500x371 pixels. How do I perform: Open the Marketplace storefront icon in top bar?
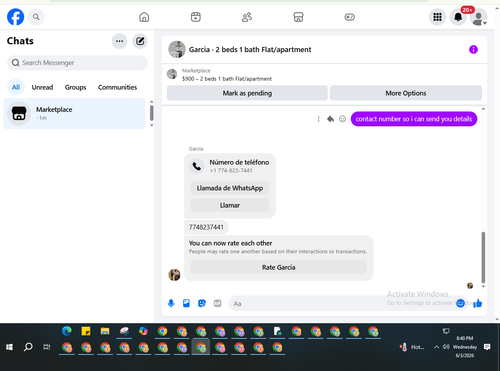[x=298, y=17]
